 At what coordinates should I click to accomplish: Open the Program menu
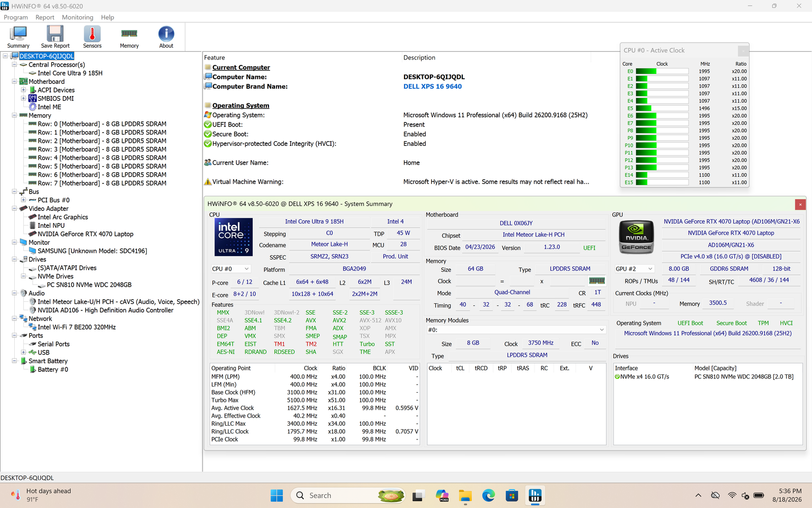tap(16, 17)
